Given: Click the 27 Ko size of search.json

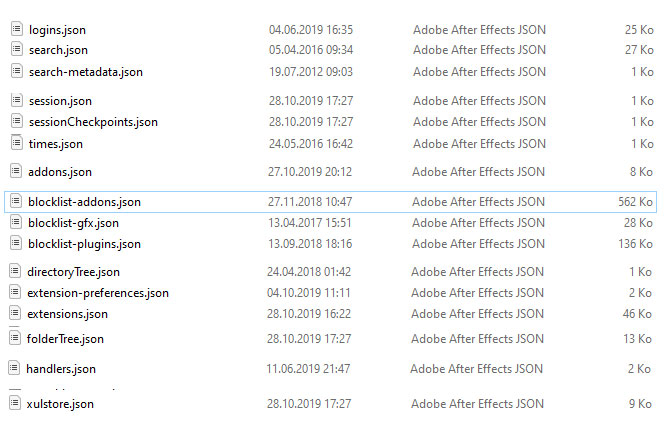Looking at the screenshot, I should (x=639, y=50).
